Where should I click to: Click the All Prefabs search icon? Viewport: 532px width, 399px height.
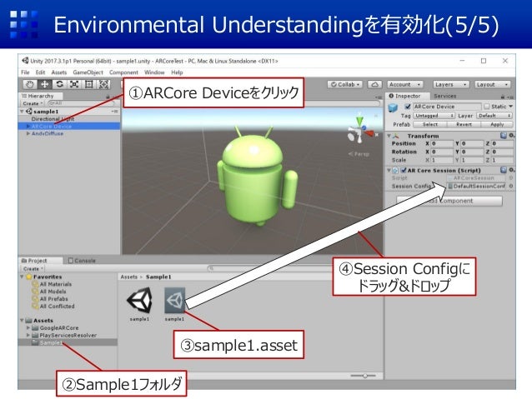point(35,299)
